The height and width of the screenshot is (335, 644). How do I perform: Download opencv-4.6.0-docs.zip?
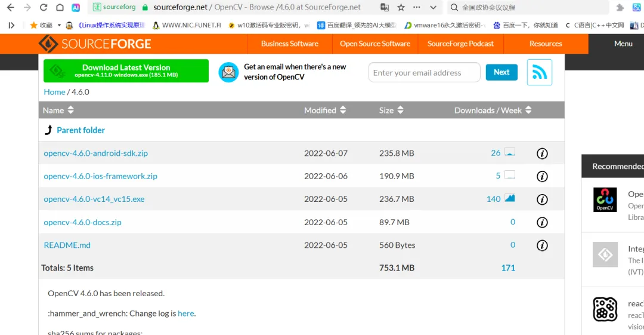tap(82, 222)
